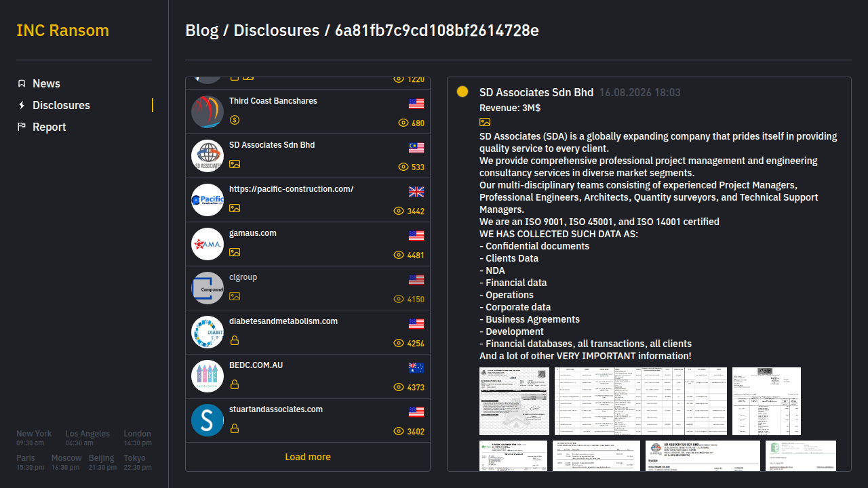Go to the Report page
Viewport: 868px width, 488px height.
coord(50,127)
